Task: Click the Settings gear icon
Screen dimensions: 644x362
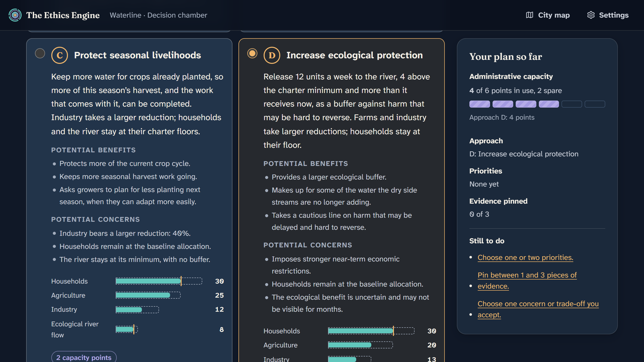Action: [x=591, y=15]
